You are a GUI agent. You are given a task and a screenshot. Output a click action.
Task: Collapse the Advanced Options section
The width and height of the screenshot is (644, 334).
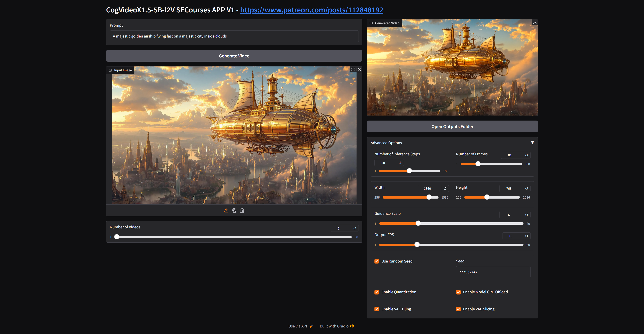532,142
